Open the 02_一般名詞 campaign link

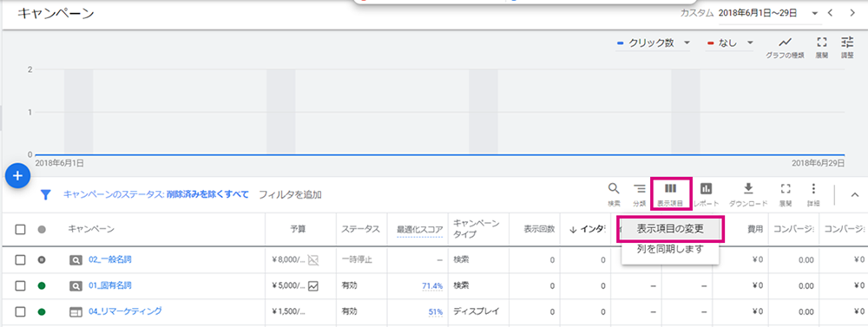tap(110, 259)
